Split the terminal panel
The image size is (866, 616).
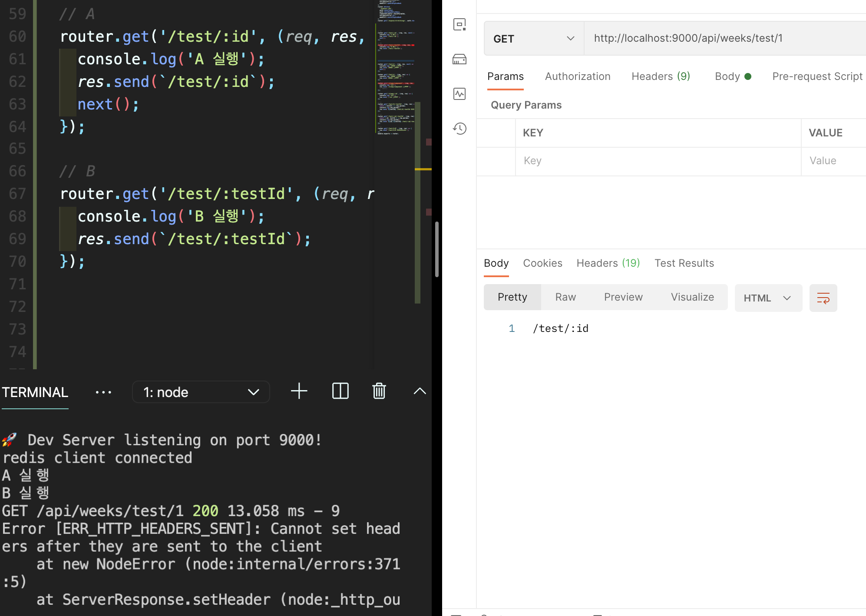340,391
